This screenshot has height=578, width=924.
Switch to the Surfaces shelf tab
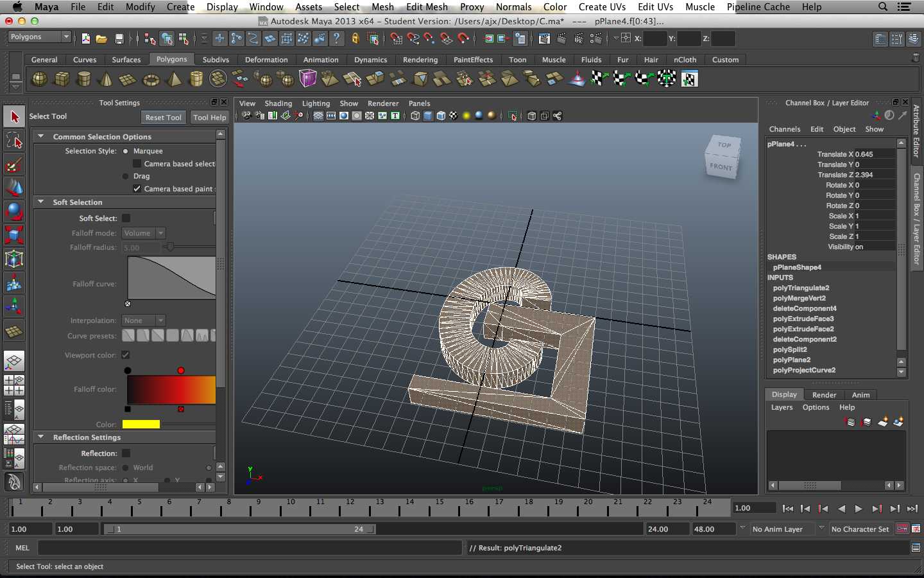point(126,60)
